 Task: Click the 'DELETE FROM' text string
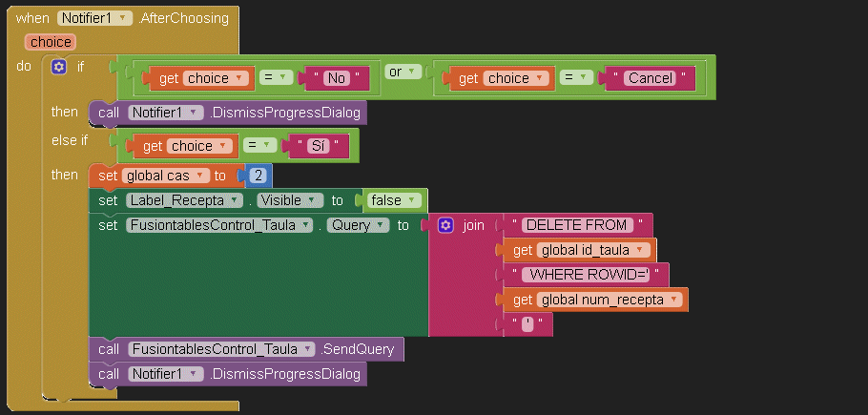pyautogui.click(x=577, y=225)
